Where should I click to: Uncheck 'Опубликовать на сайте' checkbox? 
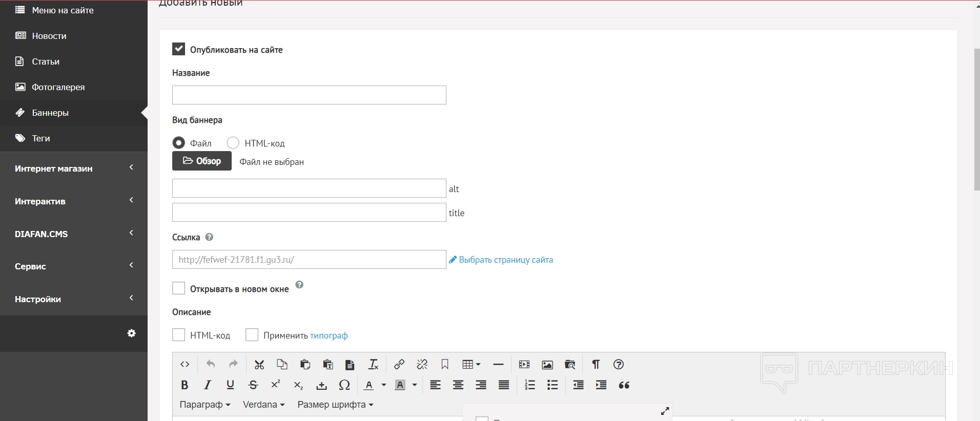click(178, 49)
